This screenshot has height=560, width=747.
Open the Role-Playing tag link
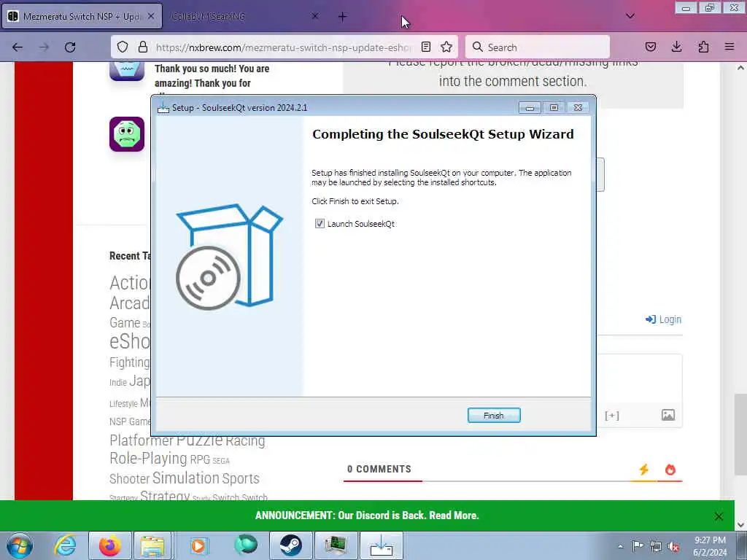[148, 458]
